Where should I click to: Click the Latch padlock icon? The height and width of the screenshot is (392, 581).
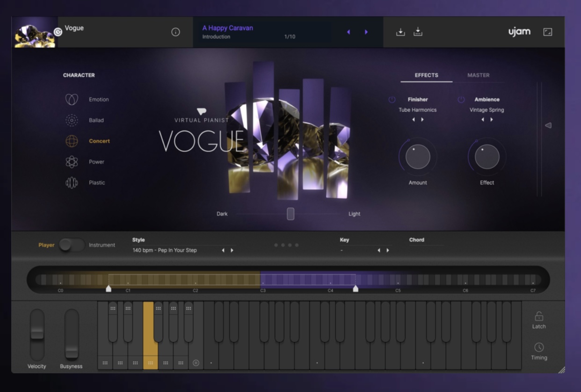click(x=539, y=316)
